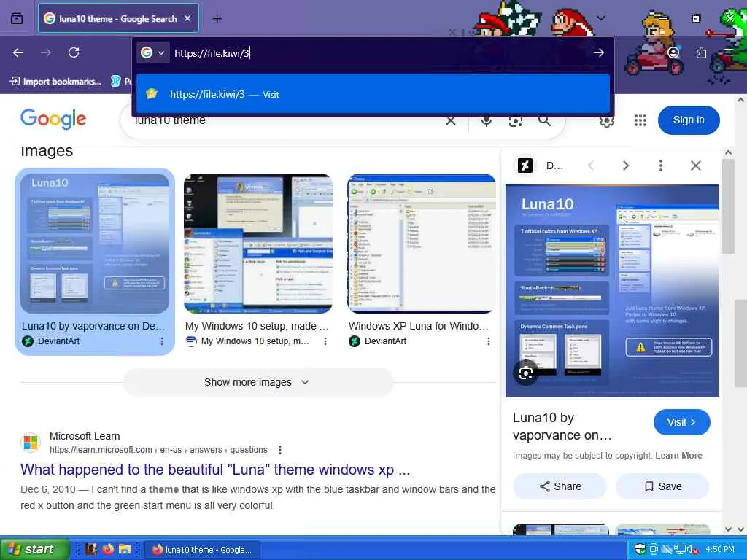The image size is (747, 560).
Task: Open the Extensions puzzle icon
Action: (x=701, y=52)
